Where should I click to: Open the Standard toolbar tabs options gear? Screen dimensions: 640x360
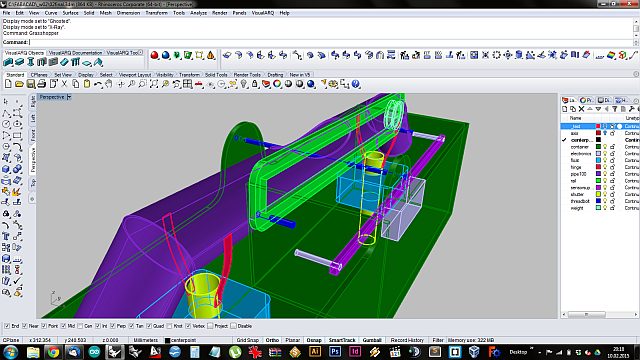click(x=636, y=74)
